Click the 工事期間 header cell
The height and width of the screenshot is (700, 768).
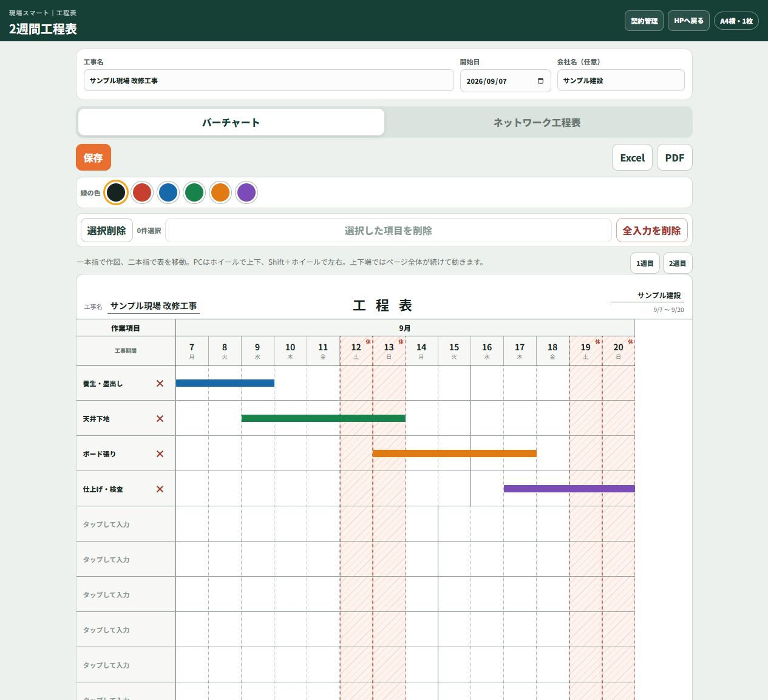(x=126, y=351)
